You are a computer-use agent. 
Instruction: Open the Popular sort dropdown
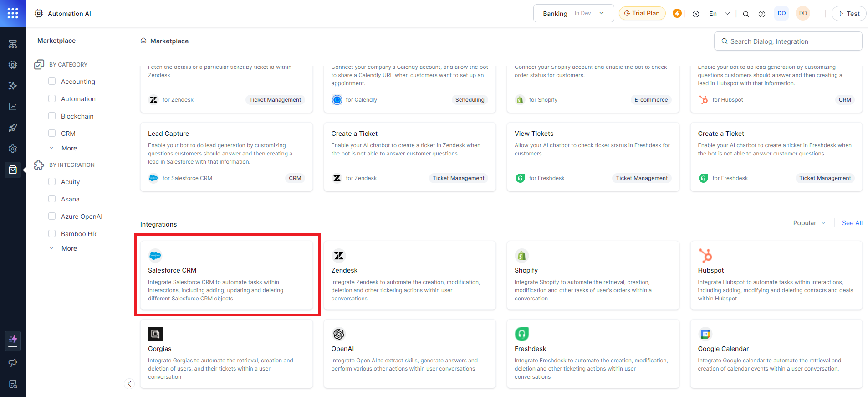tap(809, 223)
